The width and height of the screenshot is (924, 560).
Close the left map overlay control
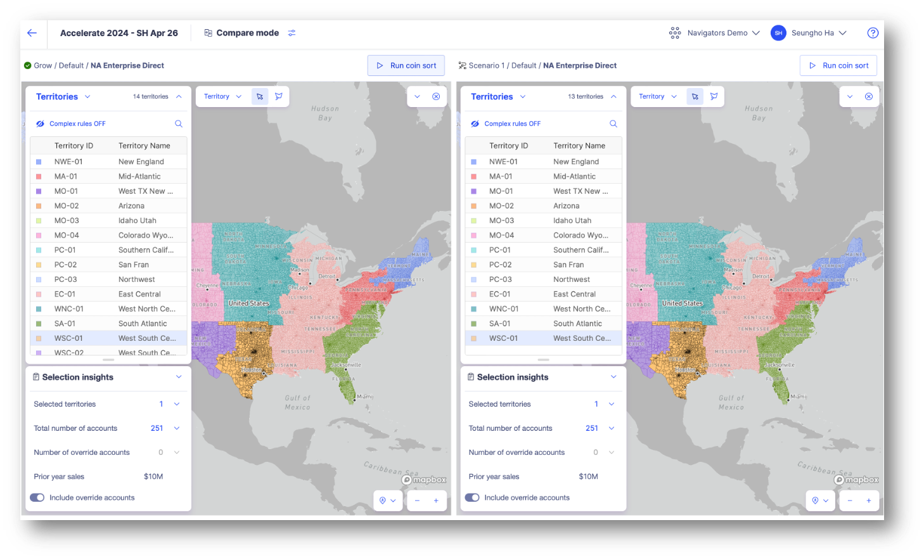click(436, 96)
